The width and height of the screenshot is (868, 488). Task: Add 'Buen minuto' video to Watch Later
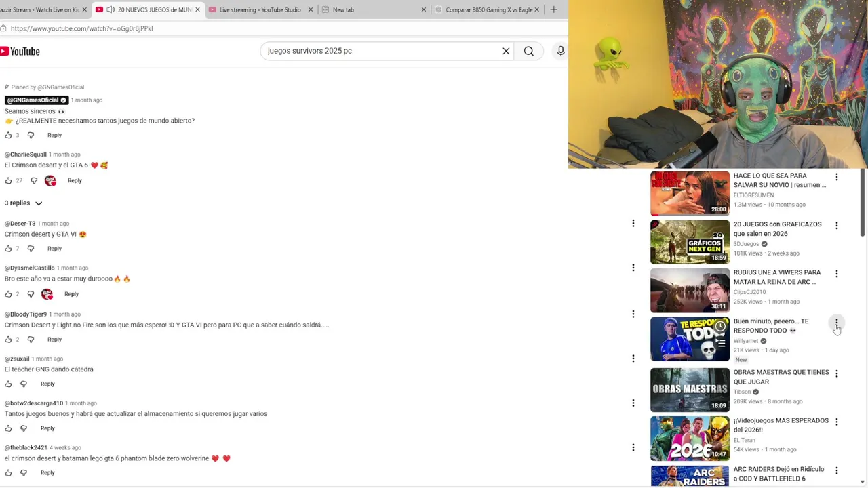coord(720,327)
